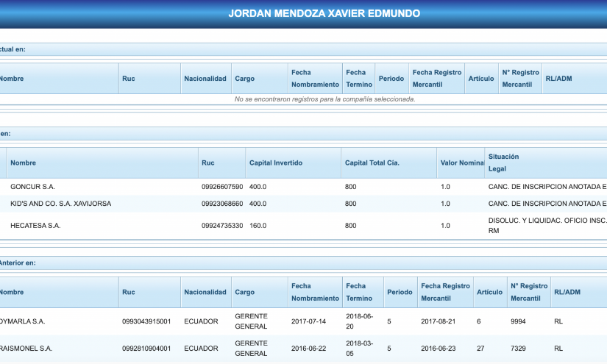Click the Situación Legal column header
The height and width of the screenshot is (364, 607).
(x=503, y=163)
